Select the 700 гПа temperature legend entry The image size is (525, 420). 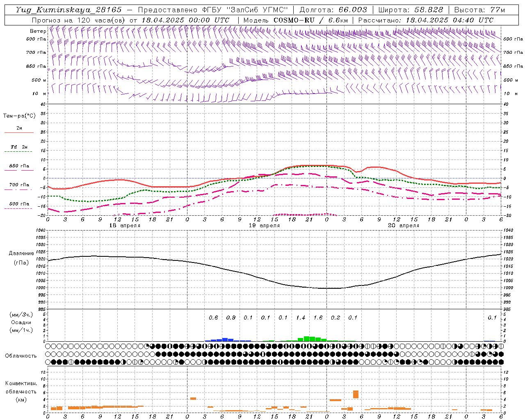[x=19, y=185]
